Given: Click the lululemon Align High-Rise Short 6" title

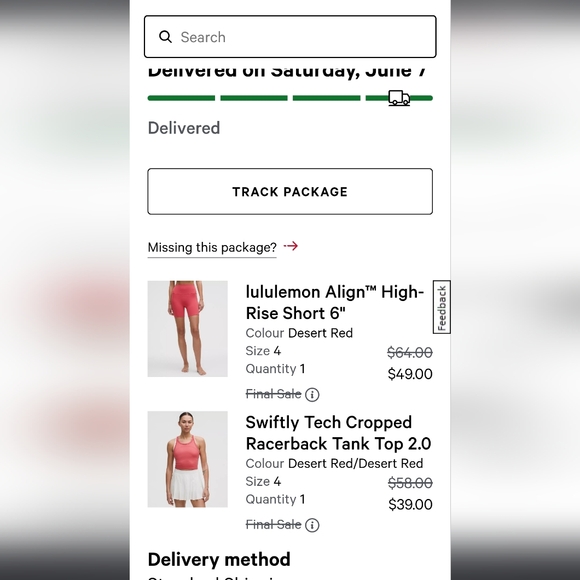Looking at the screenshot, I should click(334, 303).
